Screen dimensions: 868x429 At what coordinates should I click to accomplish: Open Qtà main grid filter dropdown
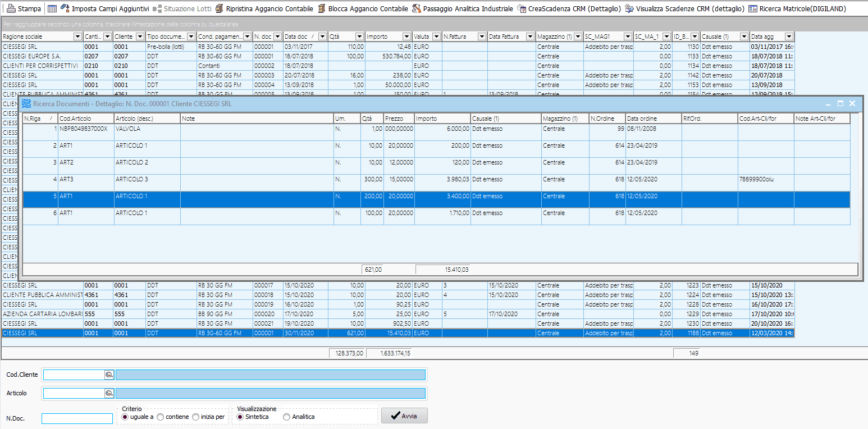coord(359,36)
